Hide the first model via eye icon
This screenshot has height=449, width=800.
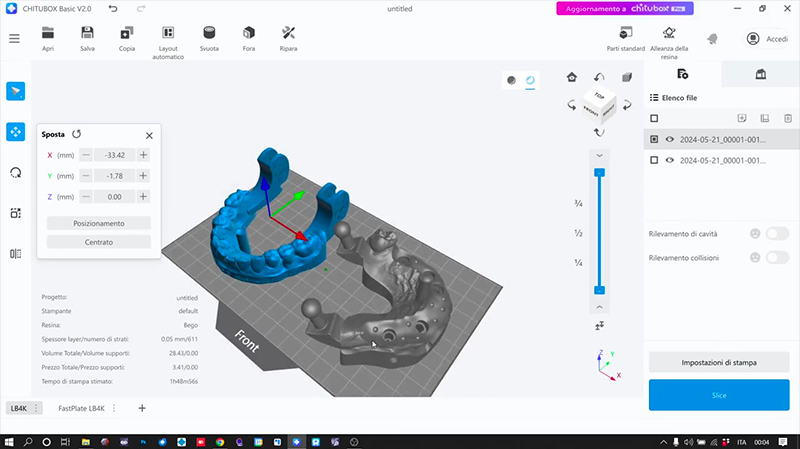[670, 139]
